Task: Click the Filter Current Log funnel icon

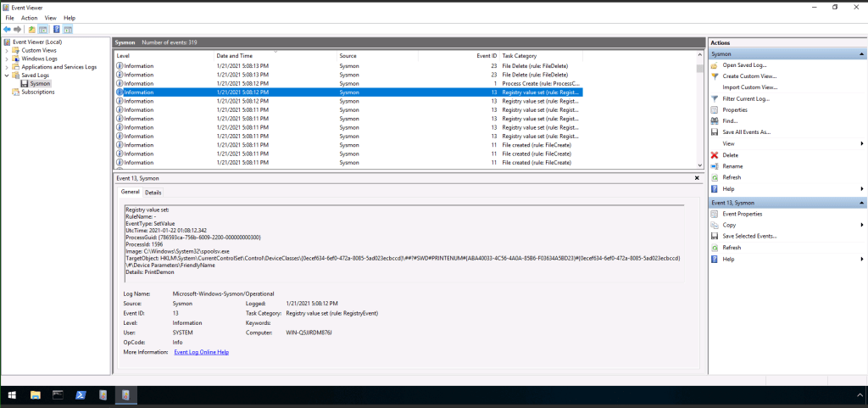Action: click(x=715, y=98)
